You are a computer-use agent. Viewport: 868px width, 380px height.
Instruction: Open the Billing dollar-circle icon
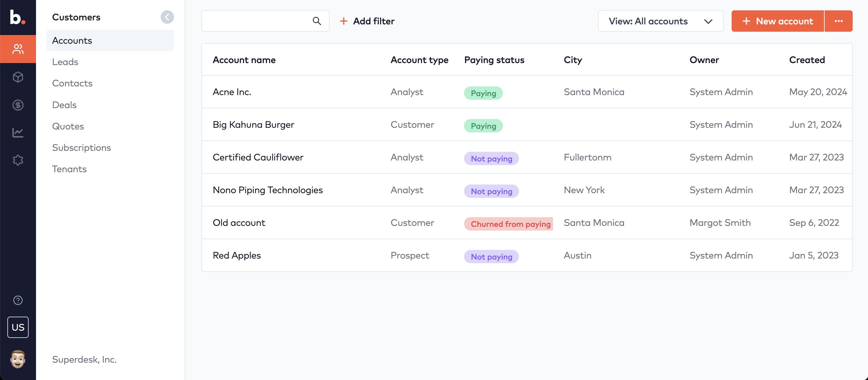tap(18, 105)
